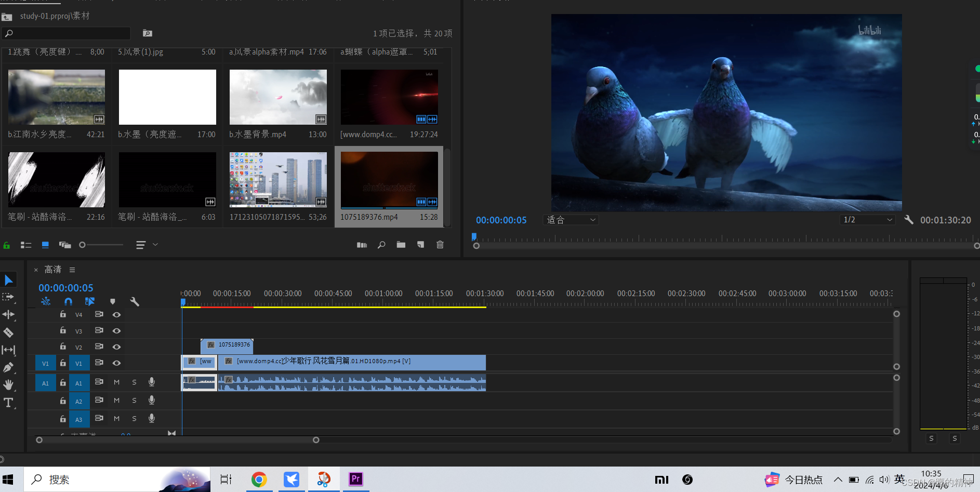
Task: Click program monitor timecode 00:00:00:05
Action: (x=501, y=220)
